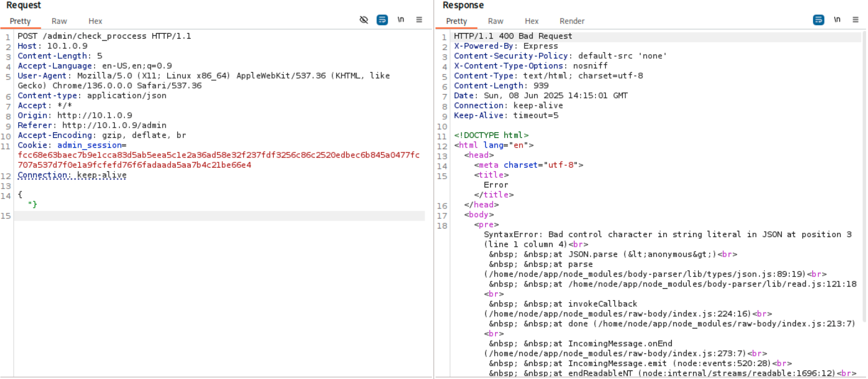
Task: Toggle word wrap icon in Request panel
Action: point(382,20)
